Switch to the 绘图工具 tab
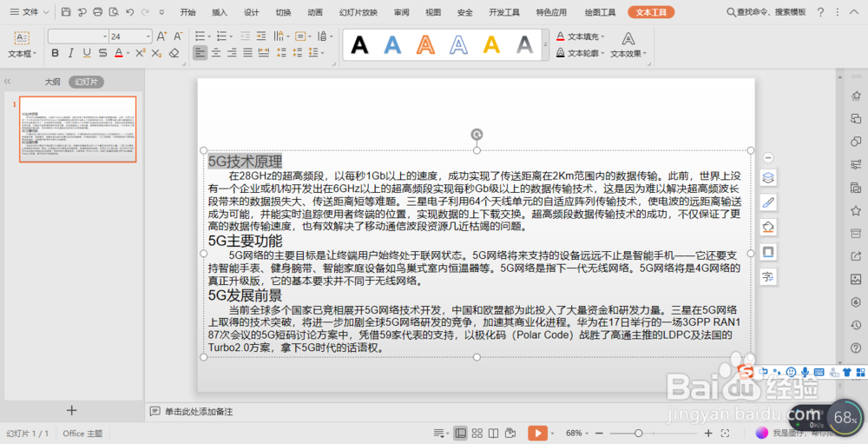 [600, 12]
